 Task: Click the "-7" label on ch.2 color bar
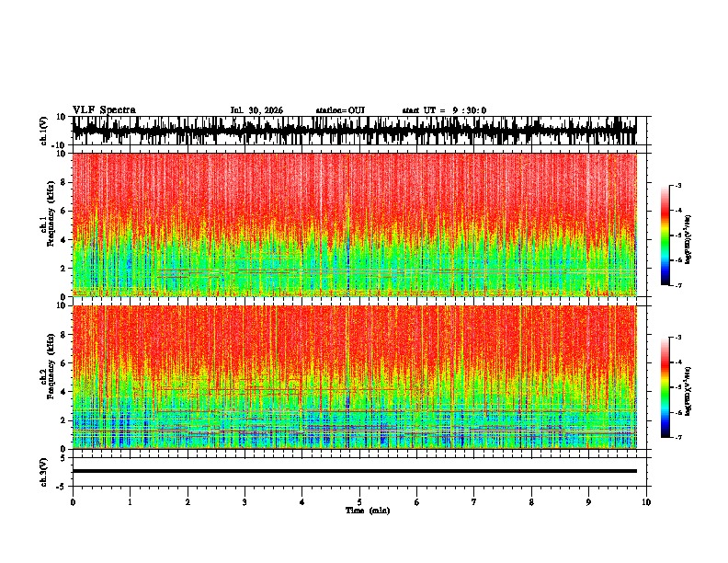tap(677, 437)
